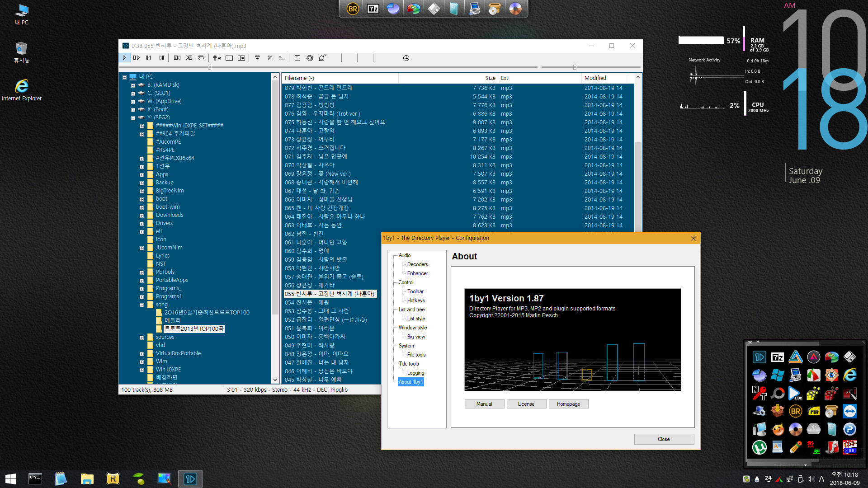Toggle the audio enhancer toolbar icon

pos(217,58)
